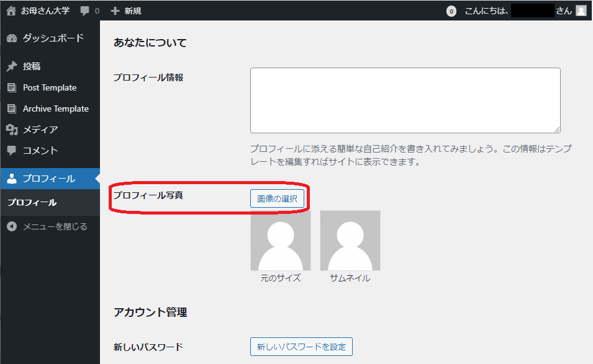Click inside the プロフィール情報 text area

(x=405, y=100)
